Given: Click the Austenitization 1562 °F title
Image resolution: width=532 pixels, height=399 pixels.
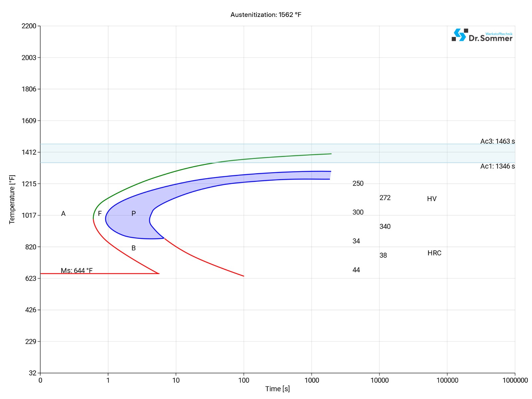Looking at the screenshot, I should (x=266, y=15).
